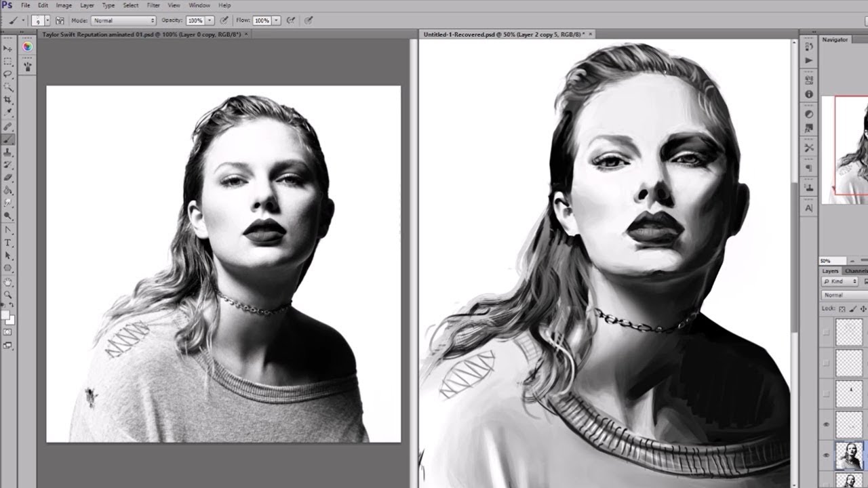Switch to the Channels tab

(x=856, y=271)
